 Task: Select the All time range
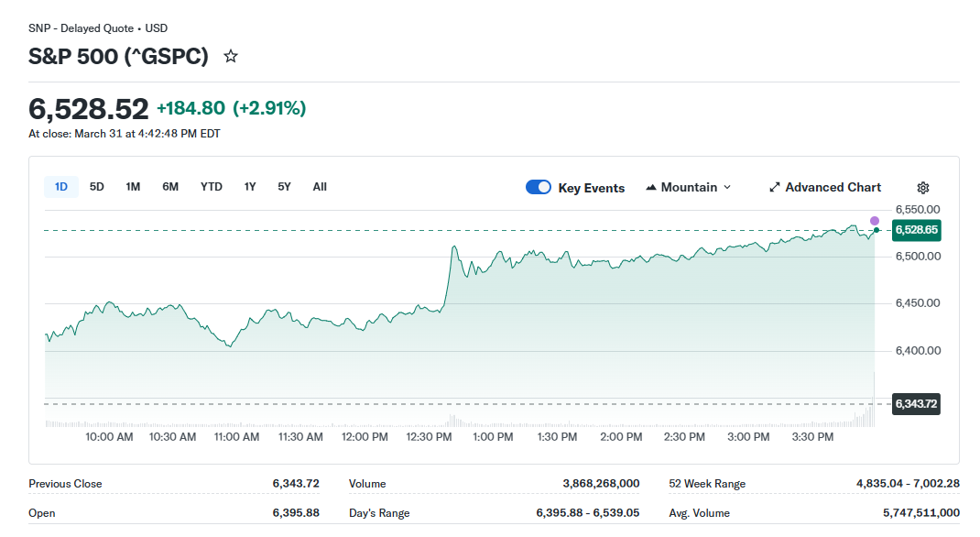click(x=320, y=187)
